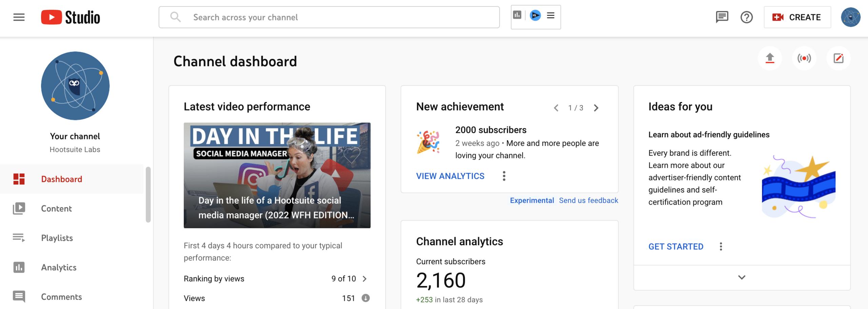Click the 2,160 current subscribers count
The width and height of the screenshot is (868, 309).
(x=441, y=281)
